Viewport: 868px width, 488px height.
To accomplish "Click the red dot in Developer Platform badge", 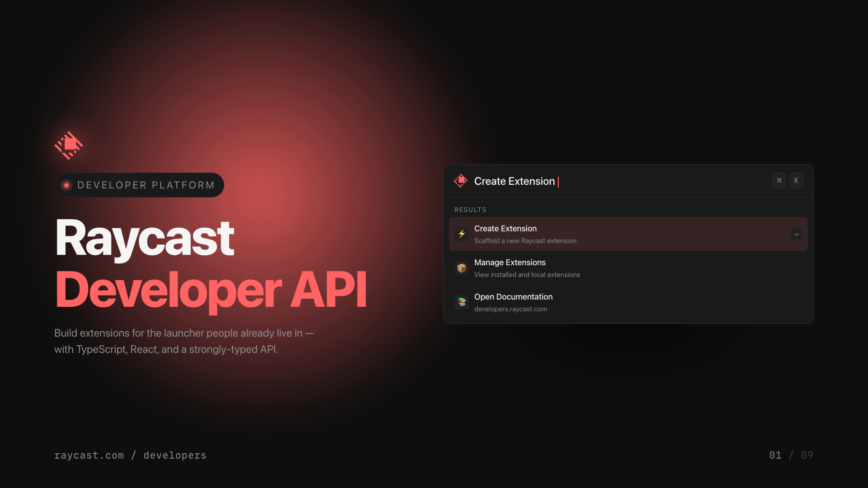I will (x=66, y=185).
